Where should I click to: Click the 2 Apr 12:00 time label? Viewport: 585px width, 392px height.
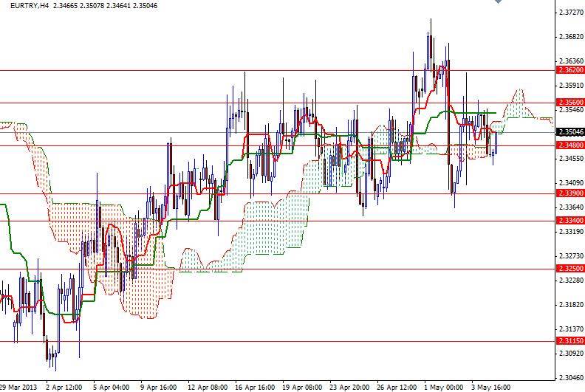64,387
